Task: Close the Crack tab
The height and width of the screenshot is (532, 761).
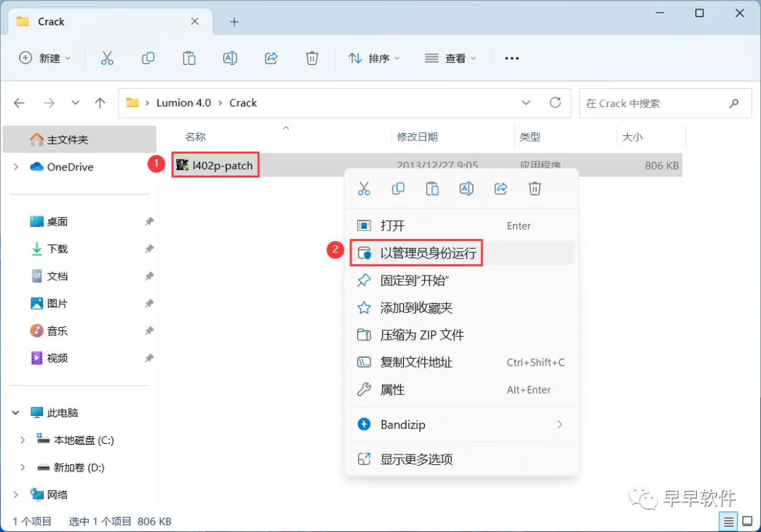Action: pos(194,21)
